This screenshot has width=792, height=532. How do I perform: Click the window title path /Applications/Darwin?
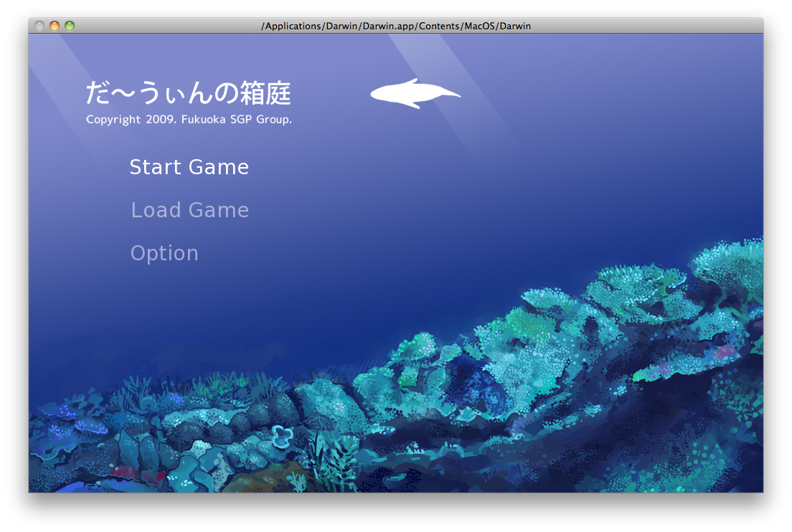396,26
